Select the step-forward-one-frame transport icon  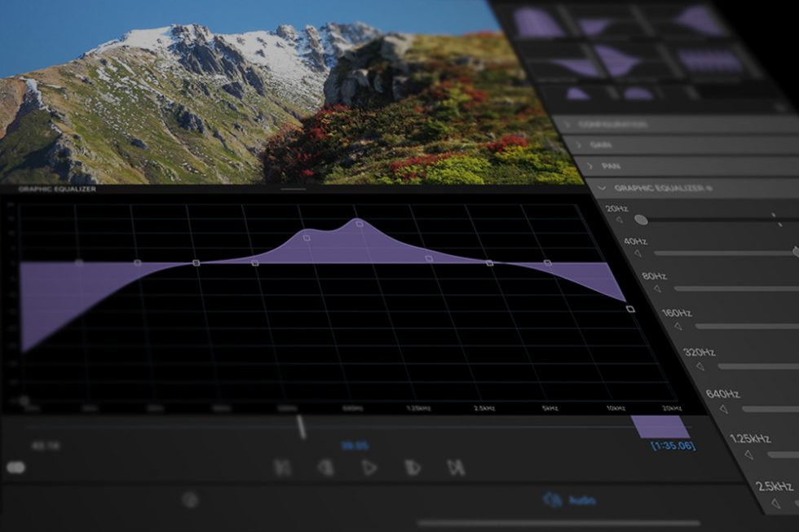[x=411, y=466]
